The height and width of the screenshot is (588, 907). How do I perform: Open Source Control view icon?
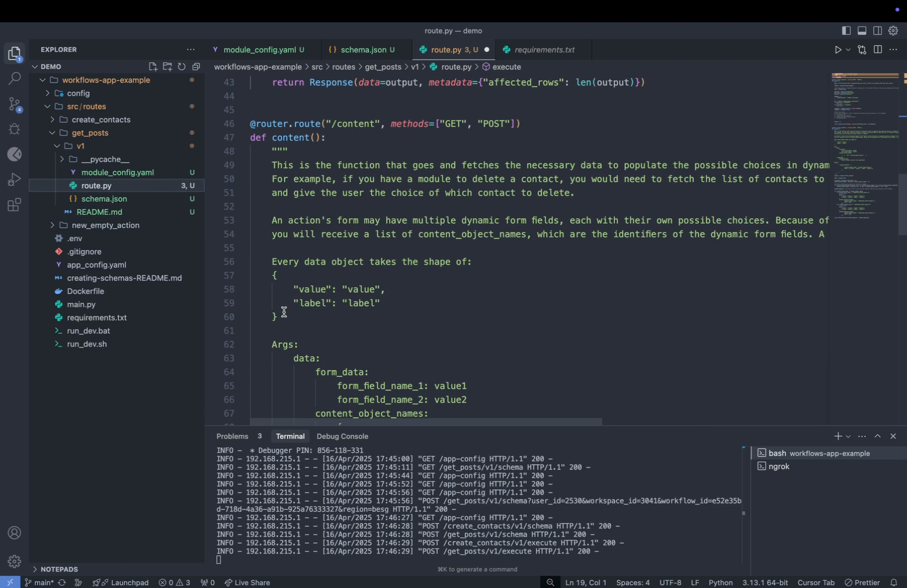(x=15, y=104)
